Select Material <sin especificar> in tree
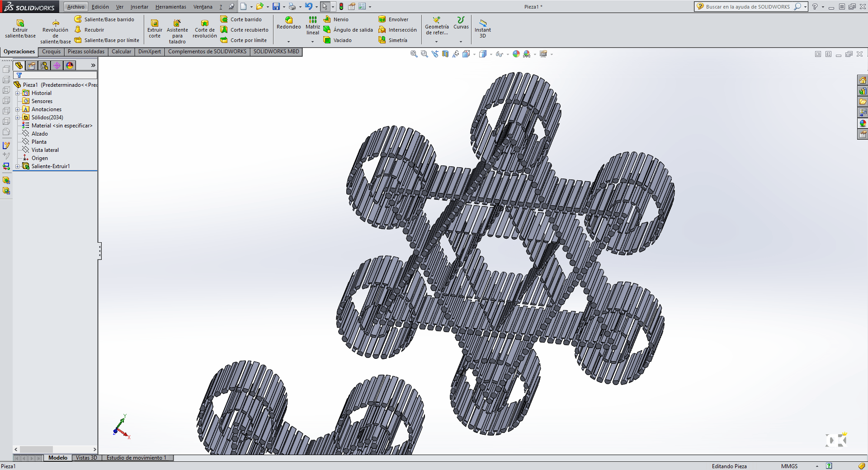Viewport: 868px width, 470px height. click(62, 126)
